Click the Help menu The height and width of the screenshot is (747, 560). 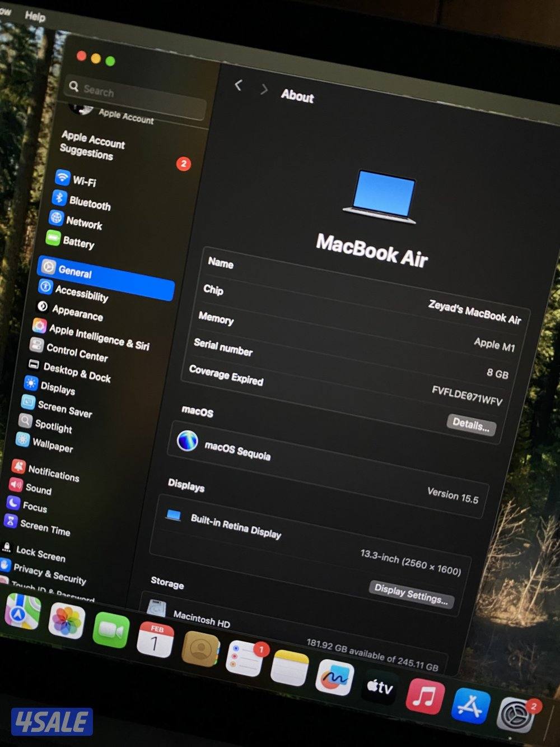click(35, 16)
